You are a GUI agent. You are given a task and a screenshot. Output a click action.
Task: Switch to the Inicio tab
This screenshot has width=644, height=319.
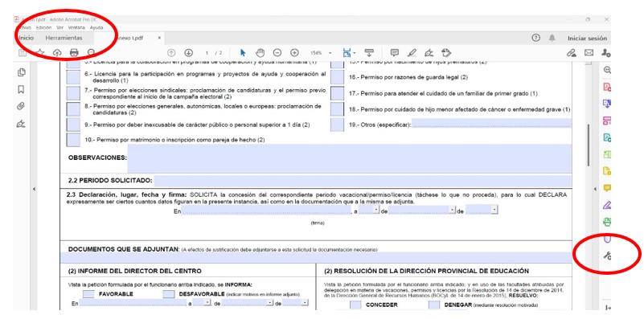27,38
